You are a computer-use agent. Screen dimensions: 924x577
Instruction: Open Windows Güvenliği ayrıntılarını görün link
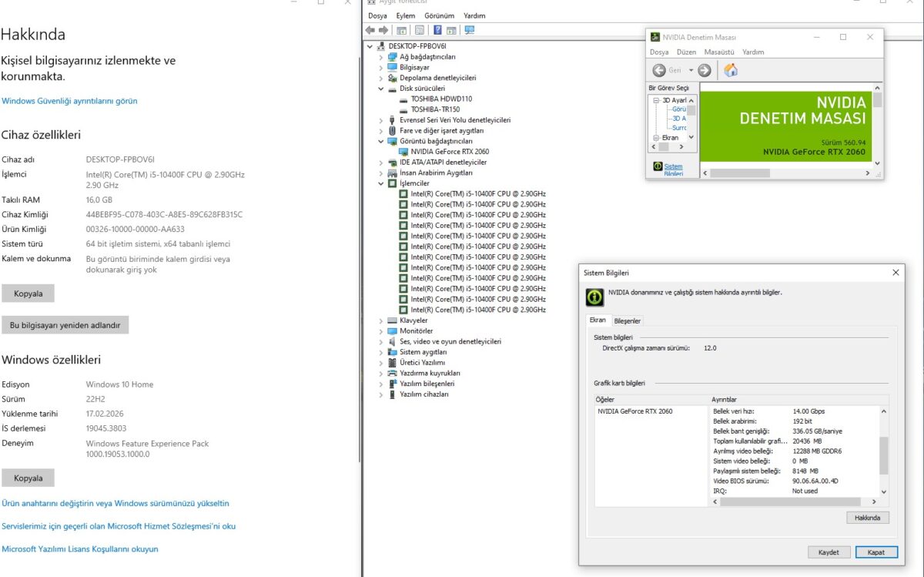(x=69, y=101)
